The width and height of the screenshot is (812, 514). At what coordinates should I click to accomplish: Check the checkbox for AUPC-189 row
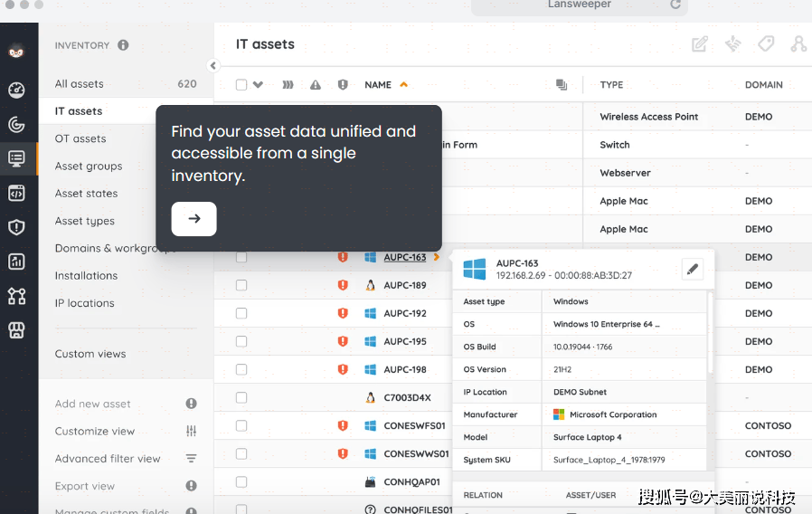(x=241, y=285)
